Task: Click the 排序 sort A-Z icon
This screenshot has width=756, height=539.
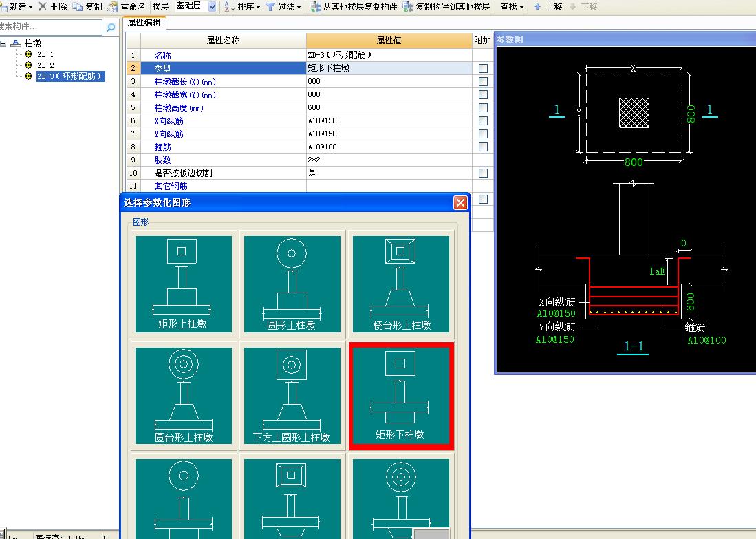Action: click(x=229, y=7)
